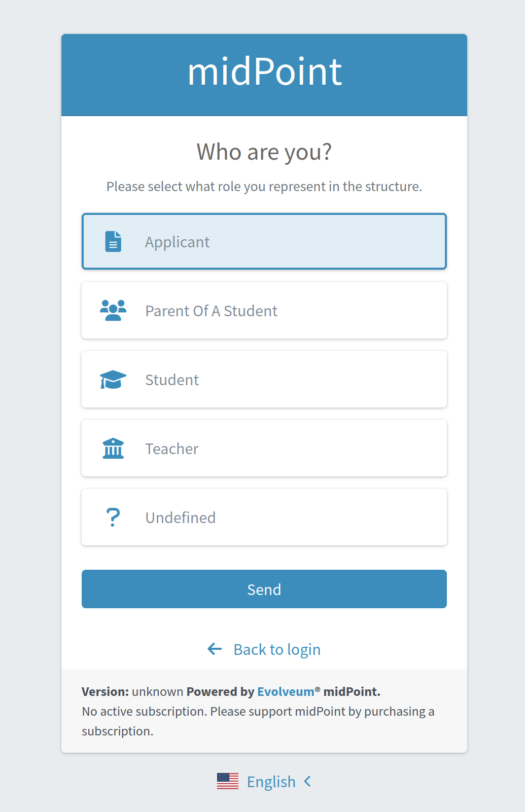Click the role selection instruction text
Screen dimensions: 525x812
[264, 187]
